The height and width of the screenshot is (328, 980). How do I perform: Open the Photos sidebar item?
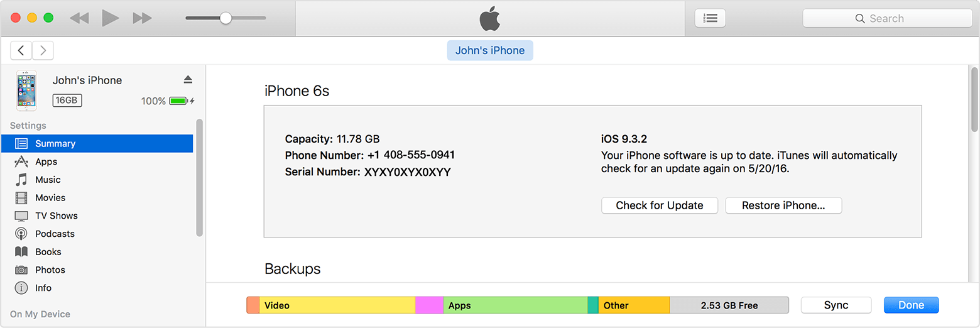[x=97, y=270]
